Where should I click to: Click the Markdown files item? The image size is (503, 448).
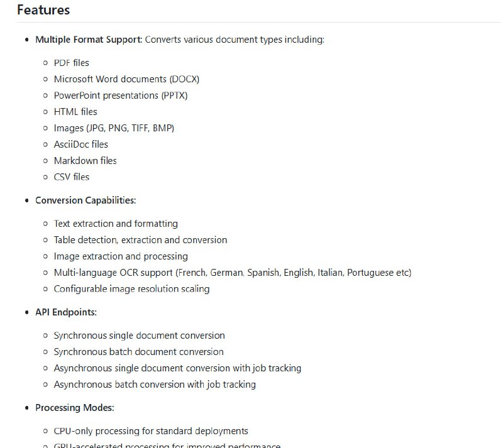click(85, 161)
